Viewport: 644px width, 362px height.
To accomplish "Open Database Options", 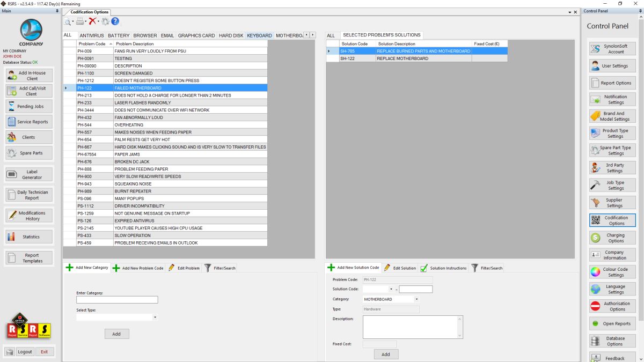I will point(612,341).
